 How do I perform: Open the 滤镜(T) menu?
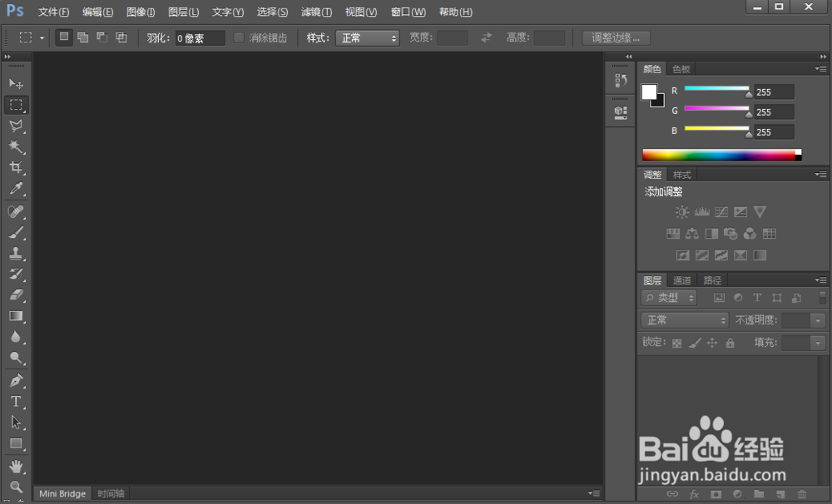tap(316, 12)
